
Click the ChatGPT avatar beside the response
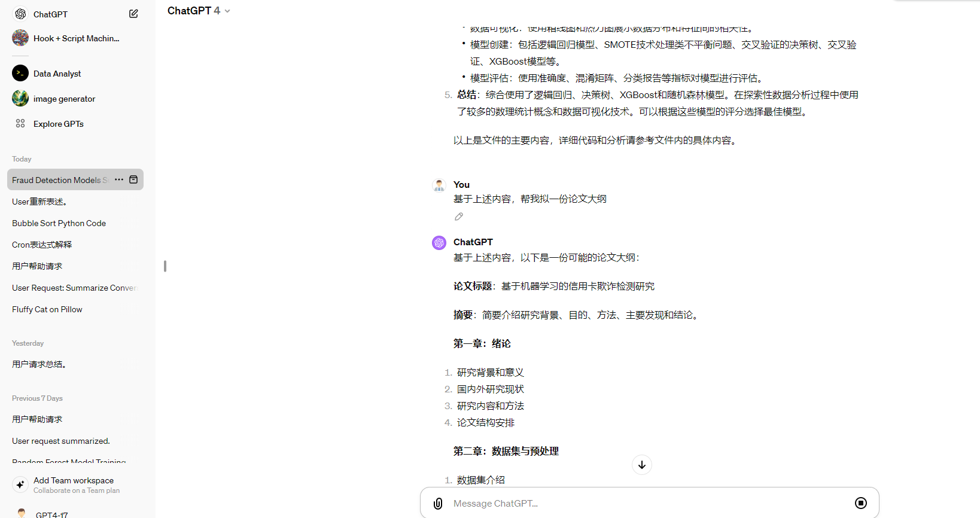[439, 243]
